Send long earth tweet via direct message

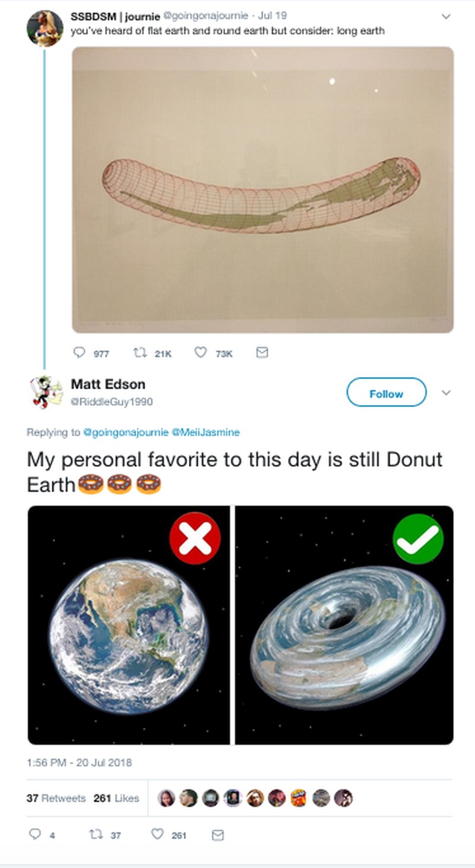(261, 353)
